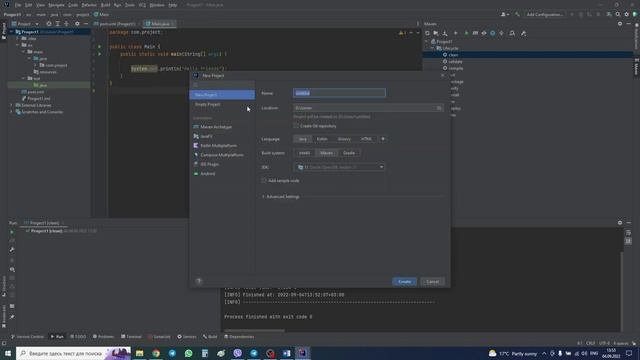Choose HTML language option

point(366,139)
